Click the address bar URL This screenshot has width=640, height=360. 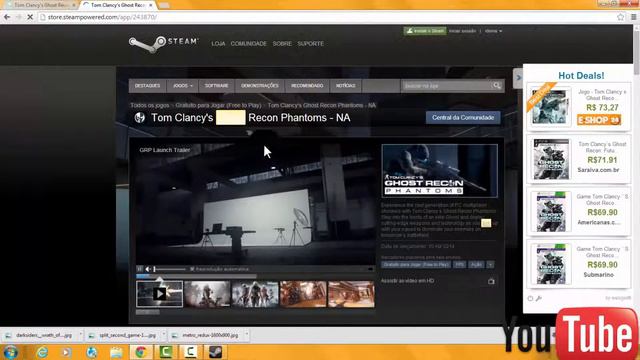pyautogui.click(x=102, y=17)
